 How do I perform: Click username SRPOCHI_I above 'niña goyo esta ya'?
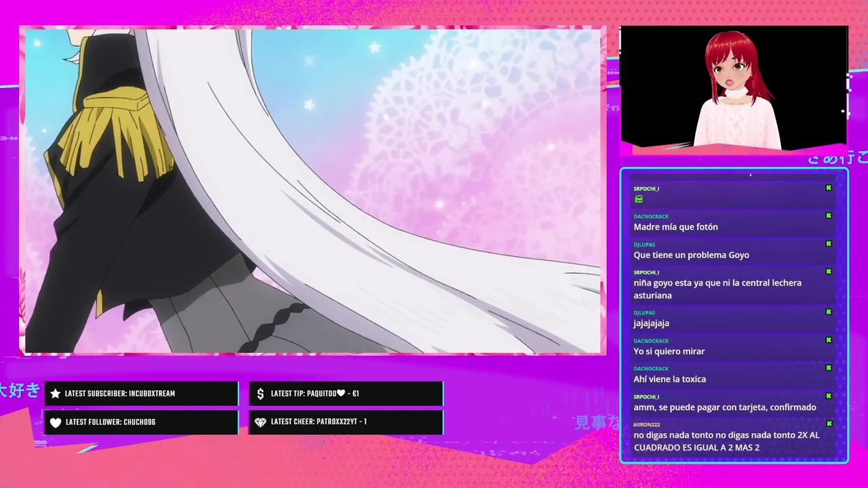[x=646, y=272]
